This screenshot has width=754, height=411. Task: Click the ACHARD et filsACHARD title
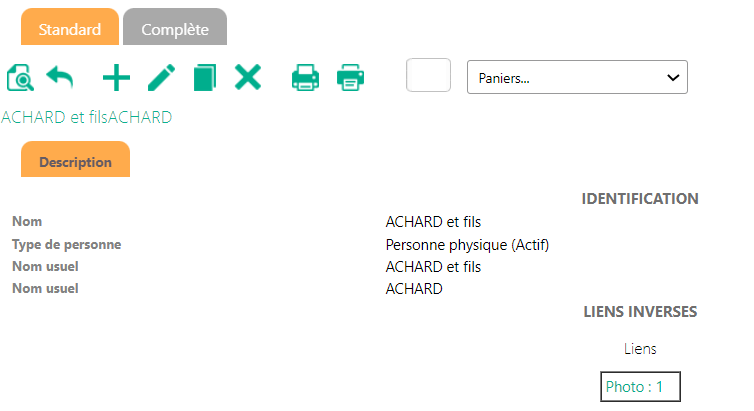coord(87,117)
